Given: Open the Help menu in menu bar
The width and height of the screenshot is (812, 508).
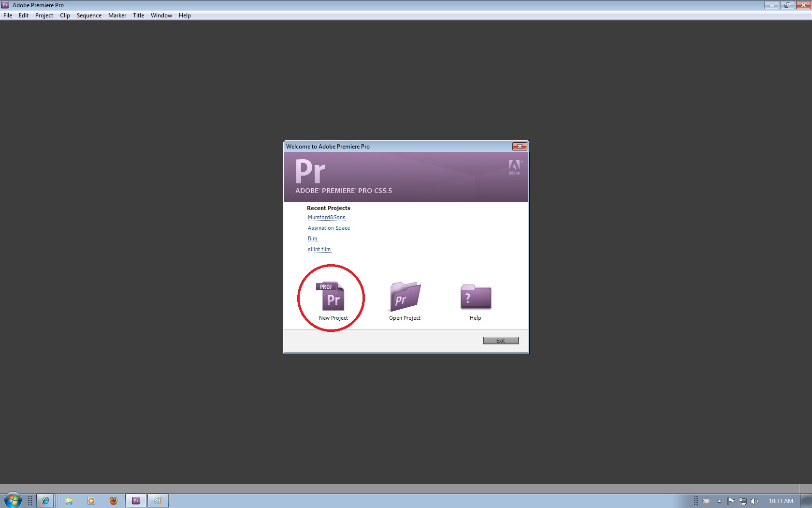Looking at the screenshot, I should 185,15.
